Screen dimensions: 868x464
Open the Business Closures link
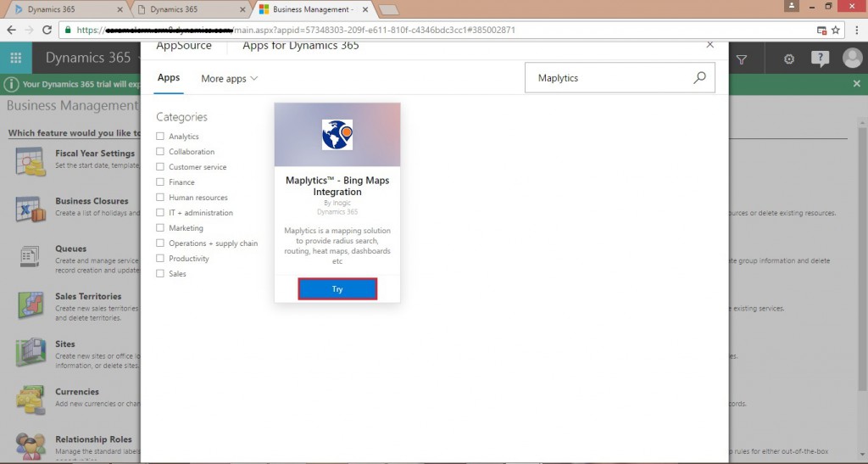coord(92,201)
